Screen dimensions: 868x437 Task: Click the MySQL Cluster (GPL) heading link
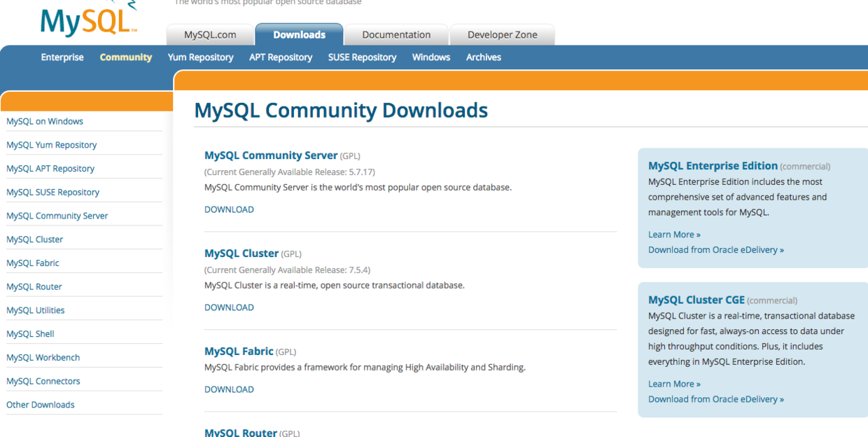(x=241, y=254)
